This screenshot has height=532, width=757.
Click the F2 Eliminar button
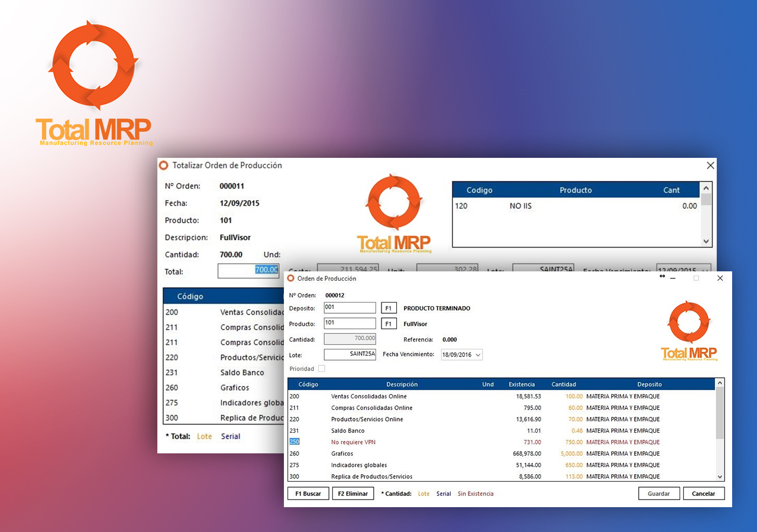[x=353, y=494]
